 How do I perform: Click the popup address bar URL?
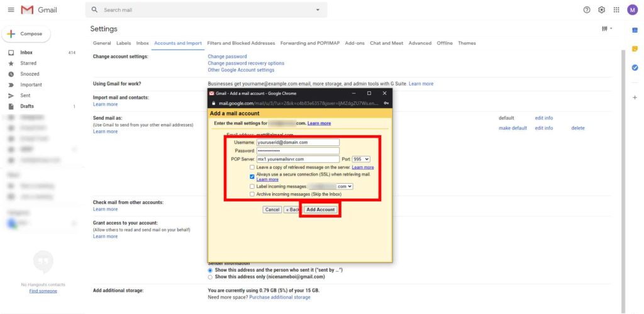pyautogui.click(x=299, y=104)
